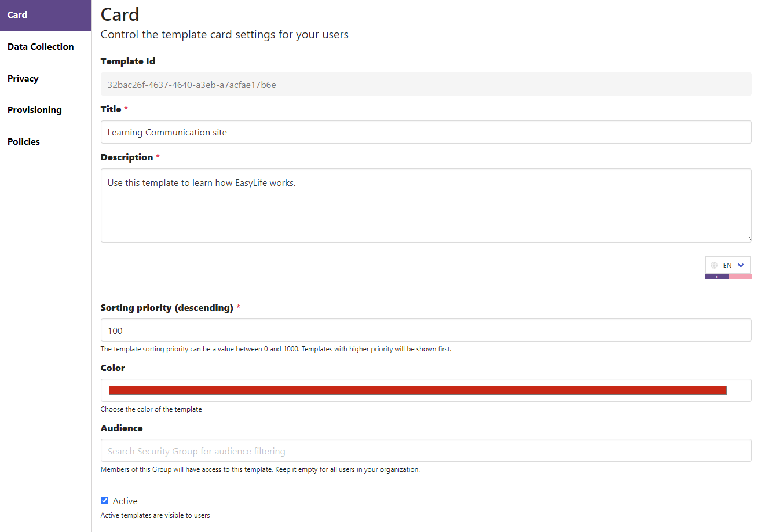Focus the Description text area

(426, 206)
